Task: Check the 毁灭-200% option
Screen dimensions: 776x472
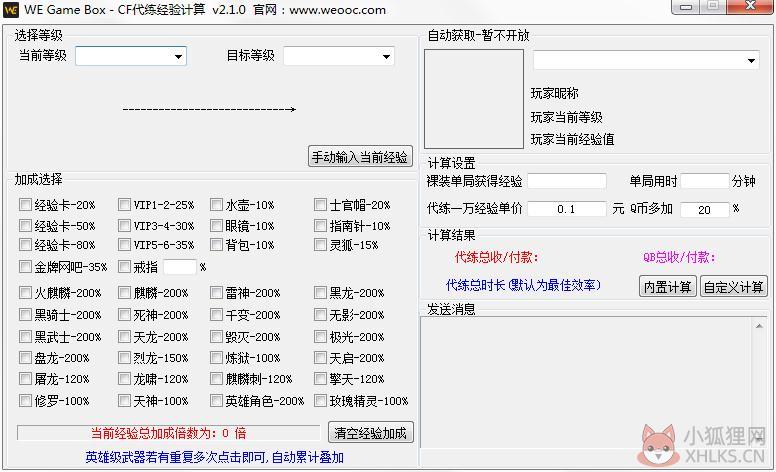Action: tap(216, 336)
